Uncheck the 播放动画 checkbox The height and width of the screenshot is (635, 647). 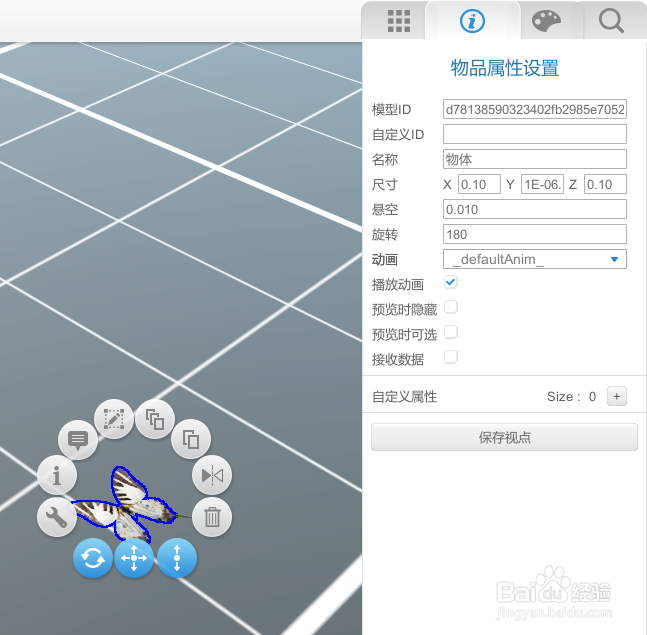[x=451, y=282]
